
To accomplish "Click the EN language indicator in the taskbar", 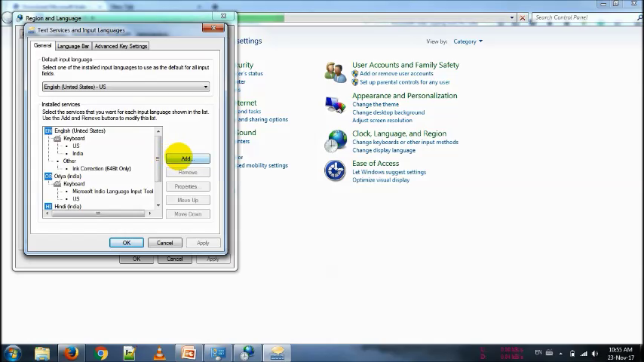I will 538,352.
